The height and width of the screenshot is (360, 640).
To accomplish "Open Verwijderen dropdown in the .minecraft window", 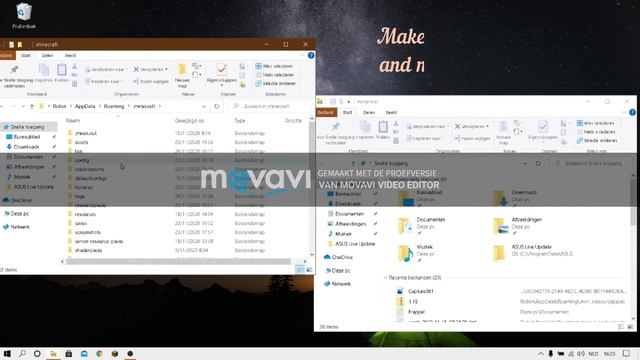I will (150, 69).
